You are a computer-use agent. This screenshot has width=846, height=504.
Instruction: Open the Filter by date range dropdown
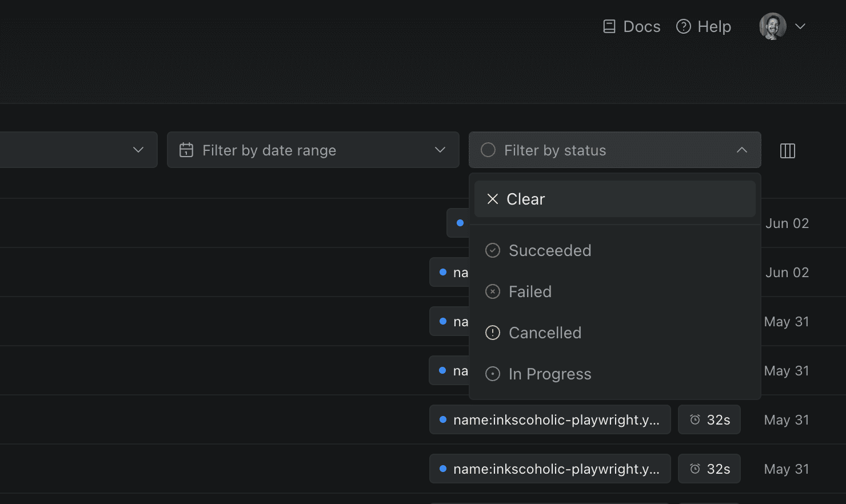[x=313, y=150]
